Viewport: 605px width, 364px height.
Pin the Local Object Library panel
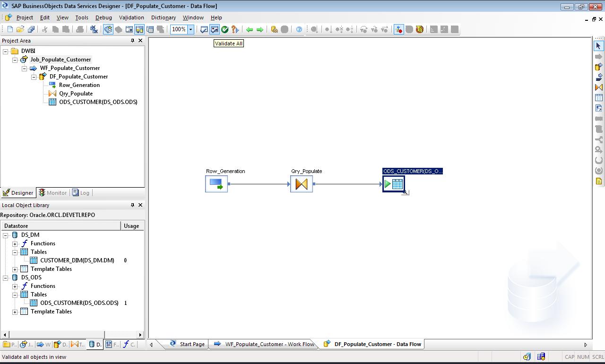click(132, 205)
